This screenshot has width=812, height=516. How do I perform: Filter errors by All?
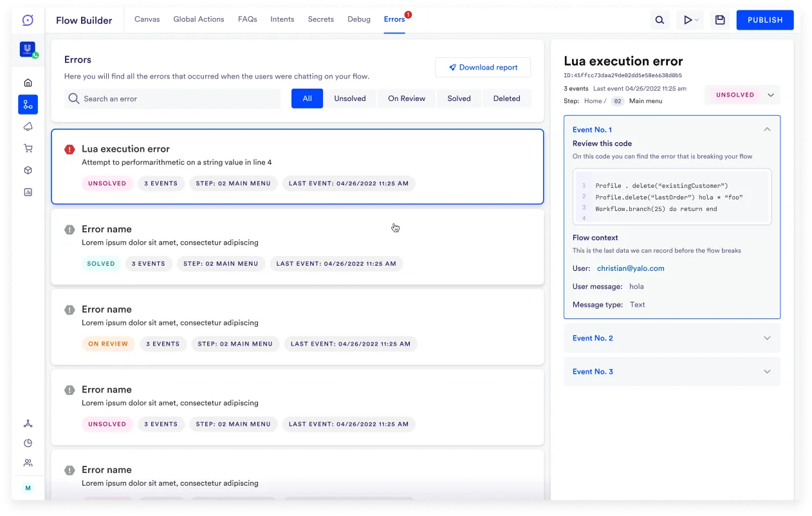(308, 98)
